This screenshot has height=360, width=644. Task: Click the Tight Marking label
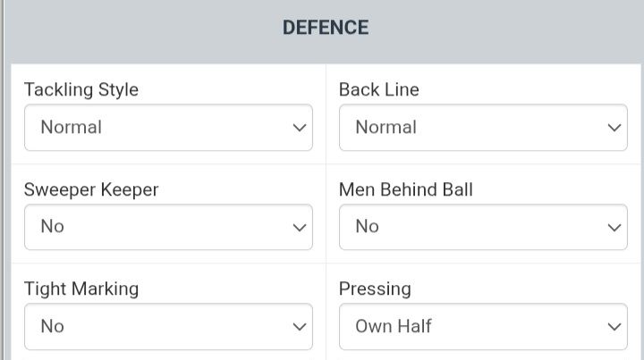click(81, 289)
